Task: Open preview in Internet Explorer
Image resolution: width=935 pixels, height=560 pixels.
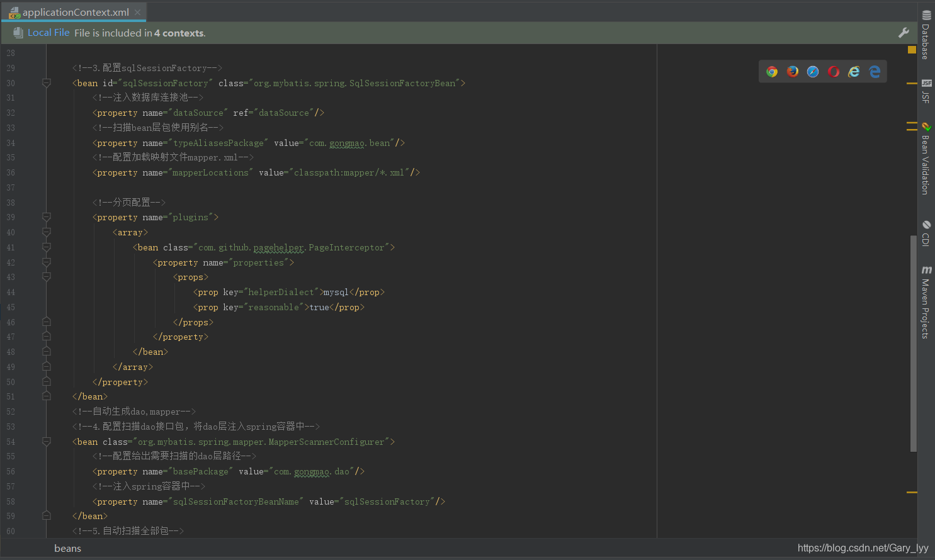Action: (x=854, y=72)
